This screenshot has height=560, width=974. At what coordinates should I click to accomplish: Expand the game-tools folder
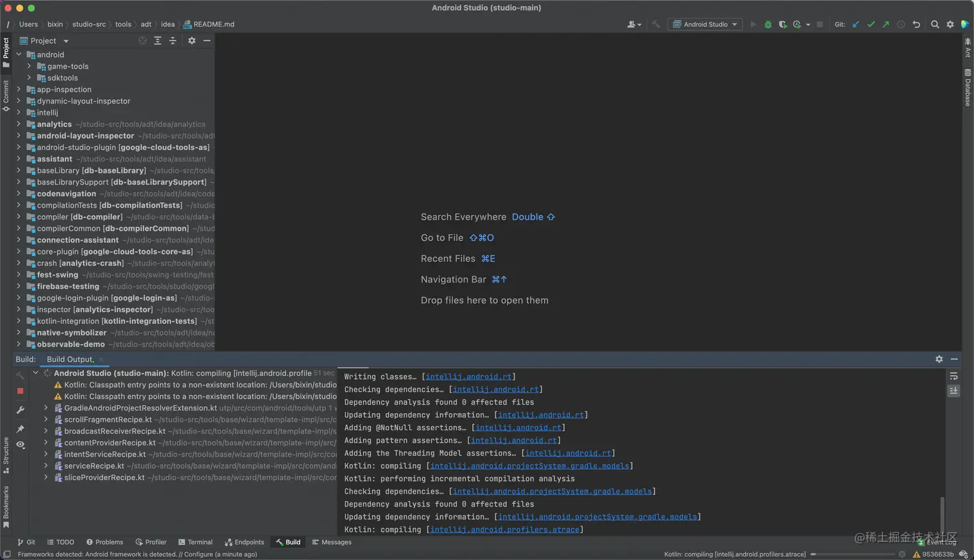pos(29,66)
